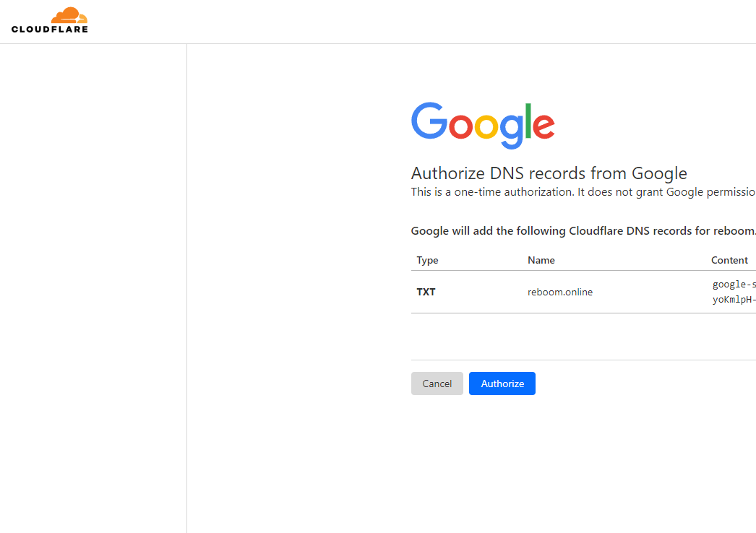Click the CLOUDFLARE wordmark text
The image size is (756, 533).
pos(50,30)
